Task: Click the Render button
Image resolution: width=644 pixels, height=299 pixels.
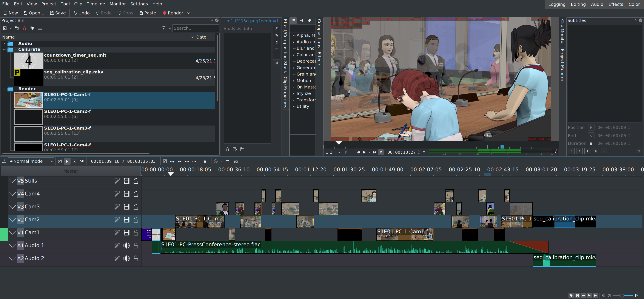Action: (x=173, y=13)
